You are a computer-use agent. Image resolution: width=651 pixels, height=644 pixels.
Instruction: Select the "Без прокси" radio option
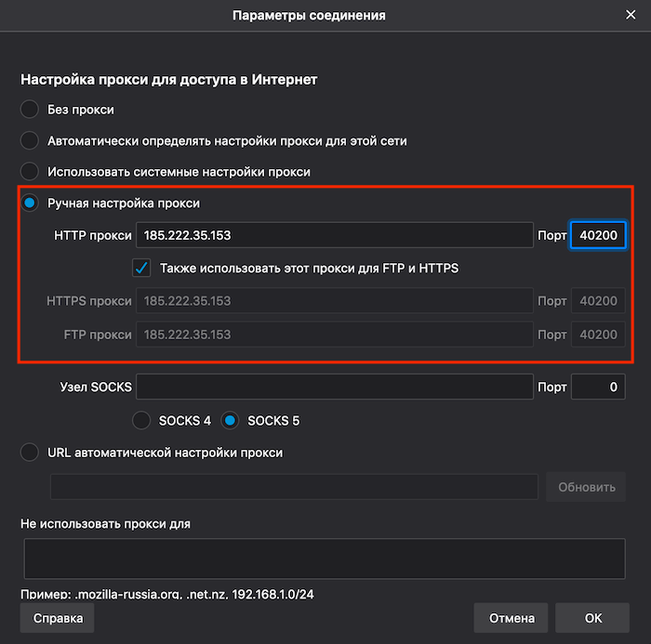[30, 110]
